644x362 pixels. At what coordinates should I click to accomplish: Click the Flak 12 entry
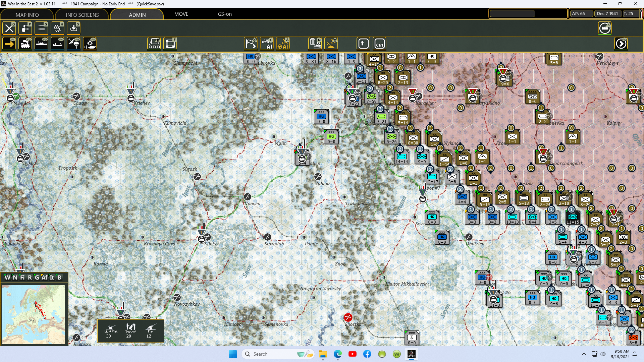click(151, 330)
